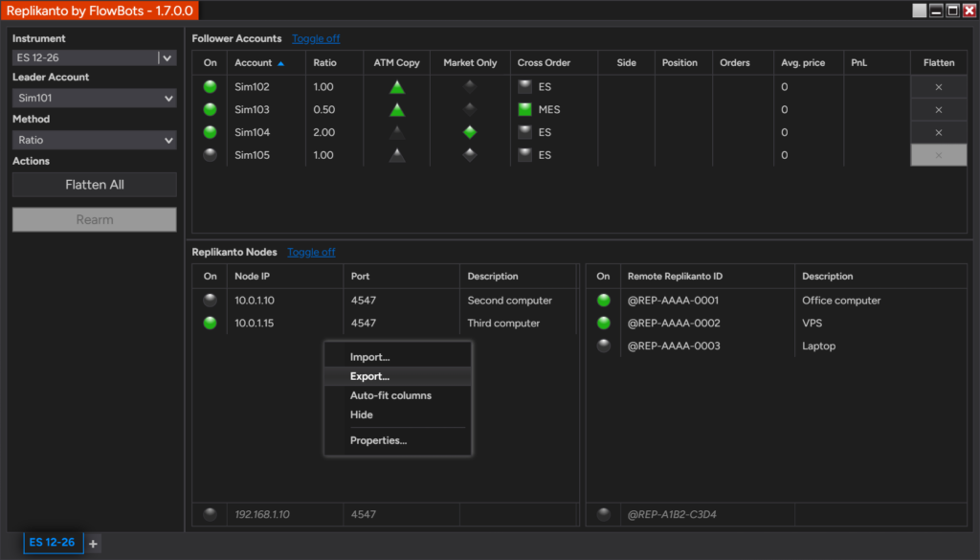The width and height of the screenshot is (980, 560).
Task: Toggle remote @REP-AAAA-0001 On light
Action: point(604,300)
